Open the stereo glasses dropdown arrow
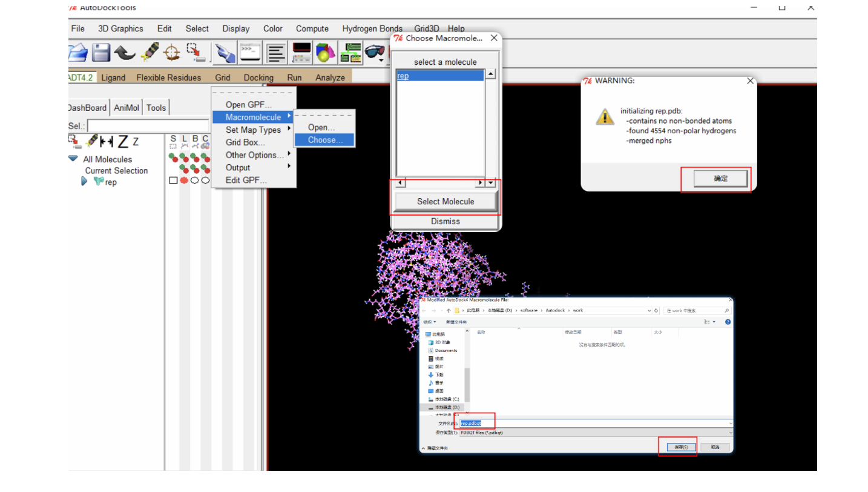 click(x=381, y=61)
